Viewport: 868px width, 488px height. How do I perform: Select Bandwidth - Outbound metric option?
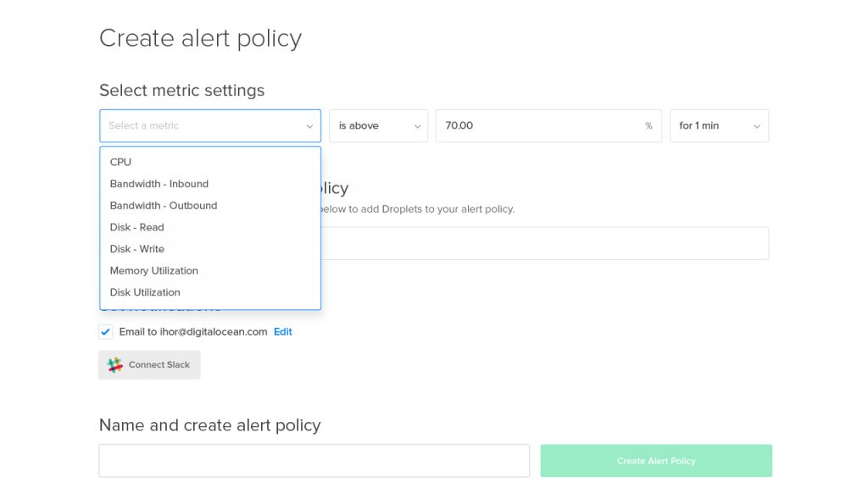click(163, 206)
